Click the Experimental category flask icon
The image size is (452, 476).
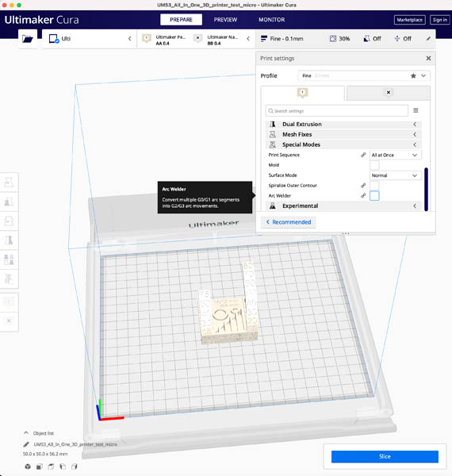273,205
